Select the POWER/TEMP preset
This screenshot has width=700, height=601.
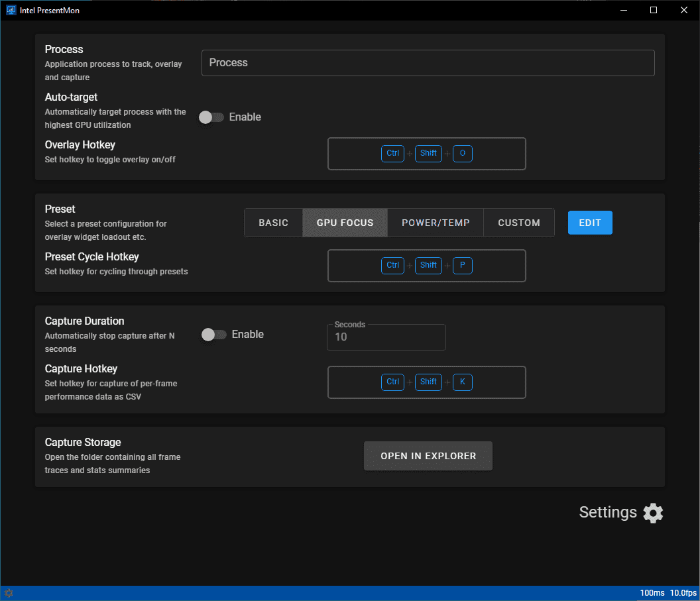[436, 223]
